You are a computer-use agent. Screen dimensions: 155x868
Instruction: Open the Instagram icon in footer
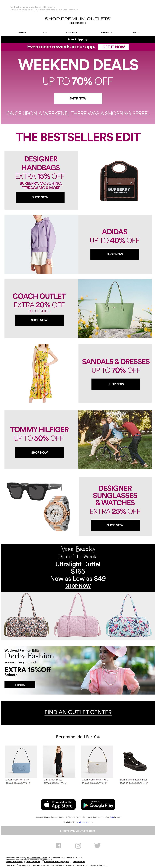click(78, 845)
